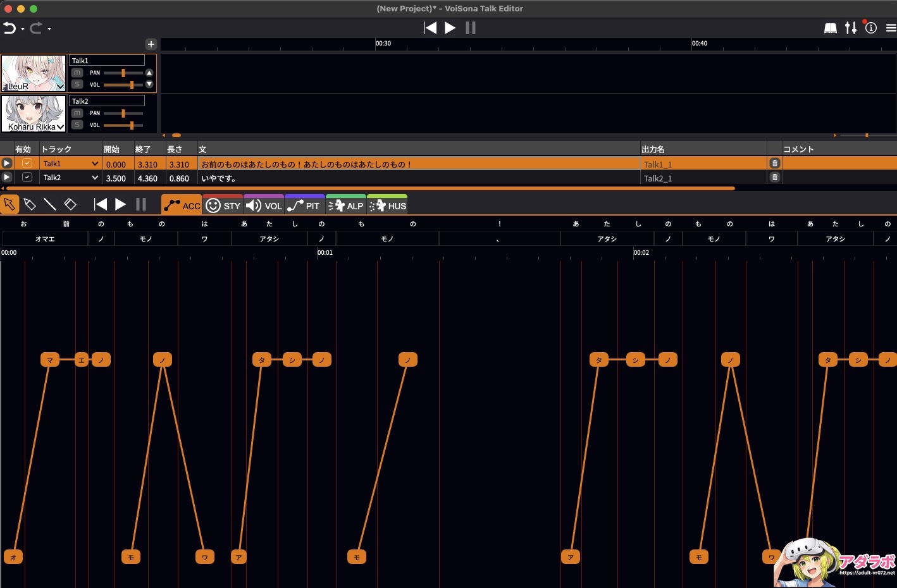
Task: Toggle the Talk2 row enabled checkbox
Action: click(27, 178)
